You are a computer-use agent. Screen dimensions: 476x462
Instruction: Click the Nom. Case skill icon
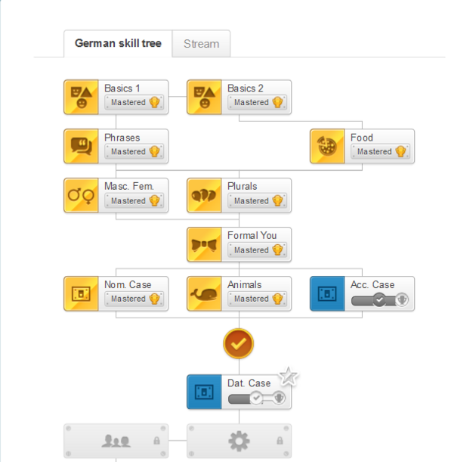pos(82,293)
